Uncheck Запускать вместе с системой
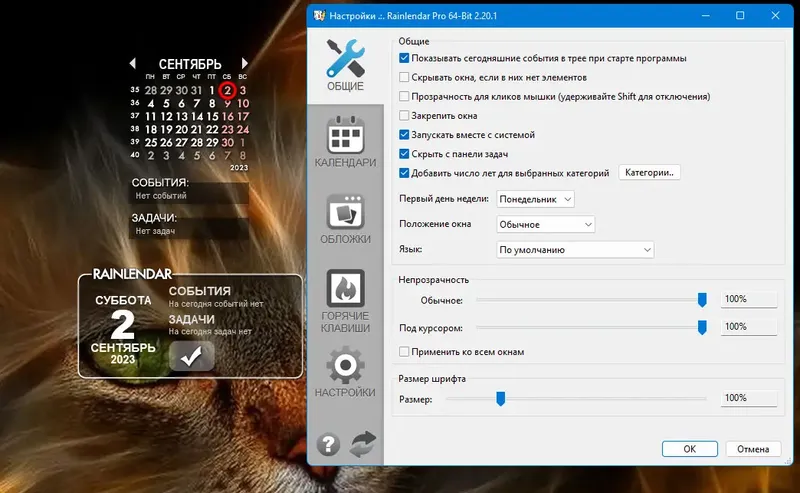Image resolution: width=800 pixels, height=493 pixels. (404, 135)
